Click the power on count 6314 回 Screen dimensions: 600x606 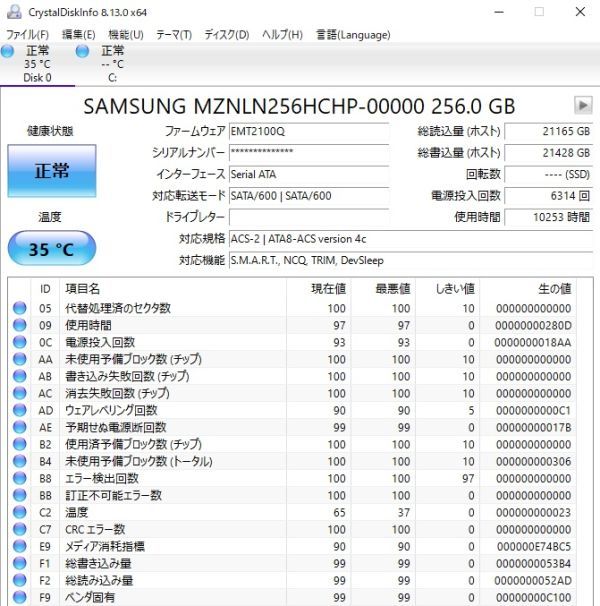549,196
